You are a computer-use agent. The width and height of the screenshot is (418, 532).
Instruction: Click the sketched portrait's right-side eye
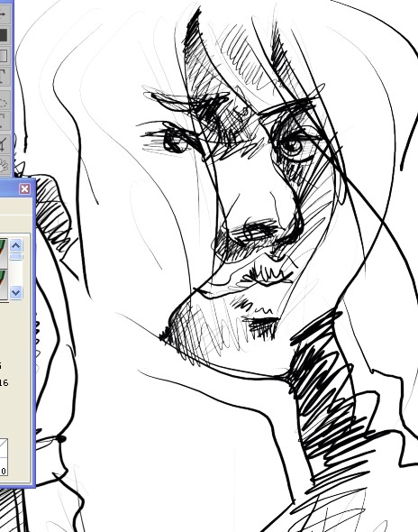click(x=295, y=146)
